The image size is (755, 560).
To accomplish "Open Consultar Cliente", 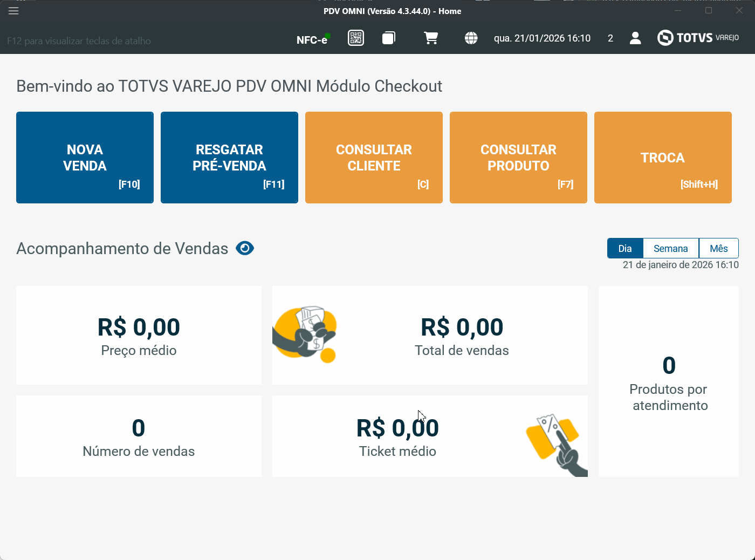I will 374,158.
